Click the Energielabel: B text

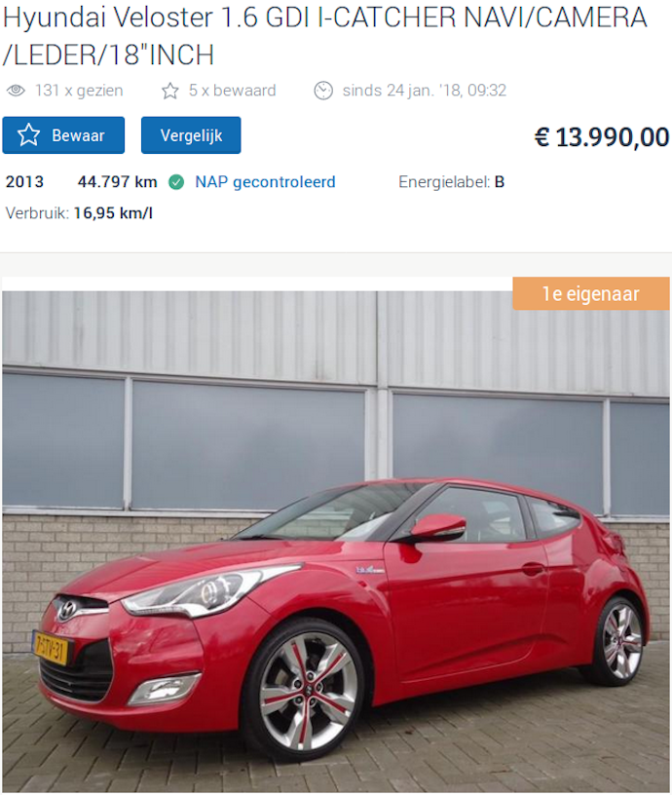[452, 182]
